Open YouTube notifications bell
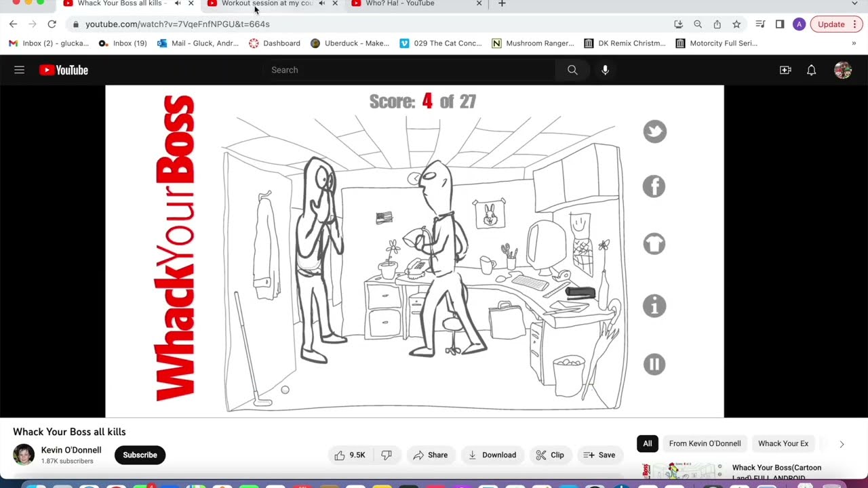The width and height of the screenshot is (868, 488). (811, 70)
